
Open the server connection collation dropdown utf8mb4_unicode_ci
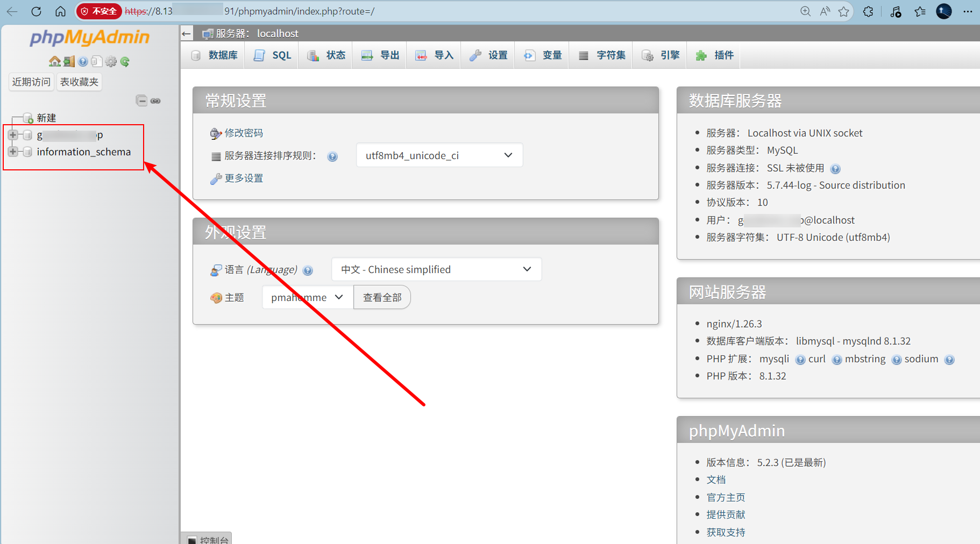[x=439, y=155]
